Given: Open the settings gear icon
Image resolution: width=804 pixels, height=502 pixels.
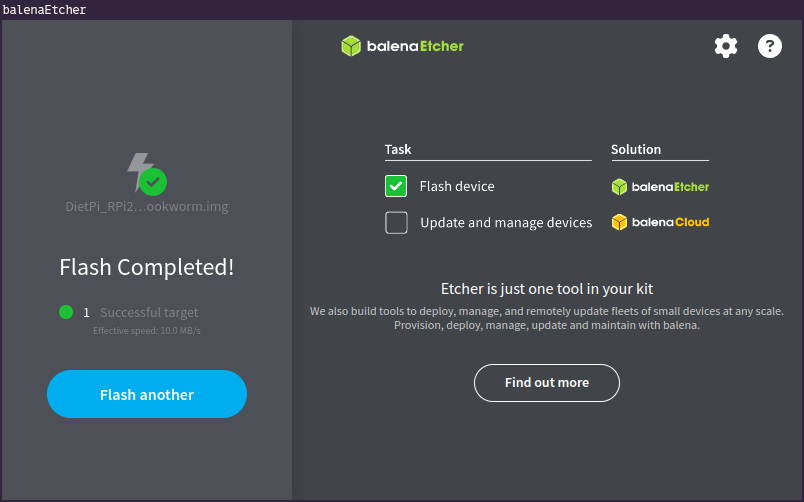Looking at the screenshot, I should (725, 46).
